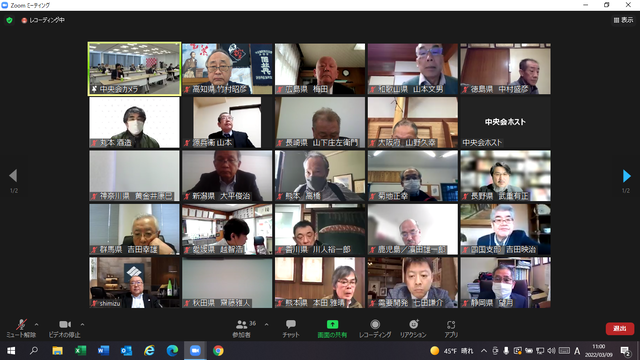This screenshot has height=360, width=640.
Task: Open view options (表示)
Action: click(x=623, y=20)
